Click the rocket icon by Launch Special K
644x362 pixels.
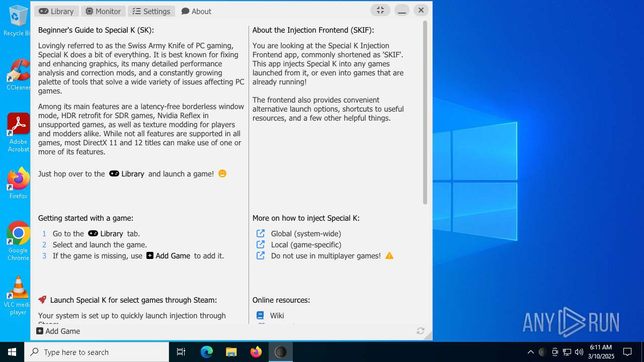(x=42, y=300)
